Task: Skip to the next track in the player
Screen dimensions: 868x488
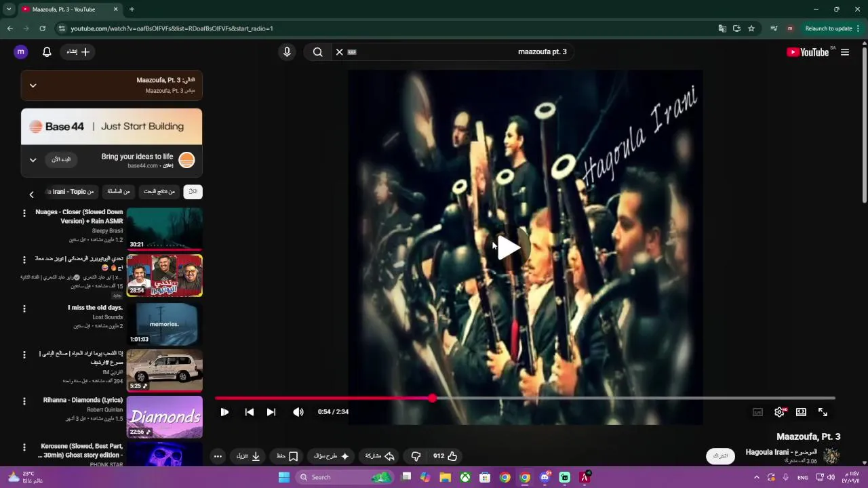Action: [x=271, y=411]
